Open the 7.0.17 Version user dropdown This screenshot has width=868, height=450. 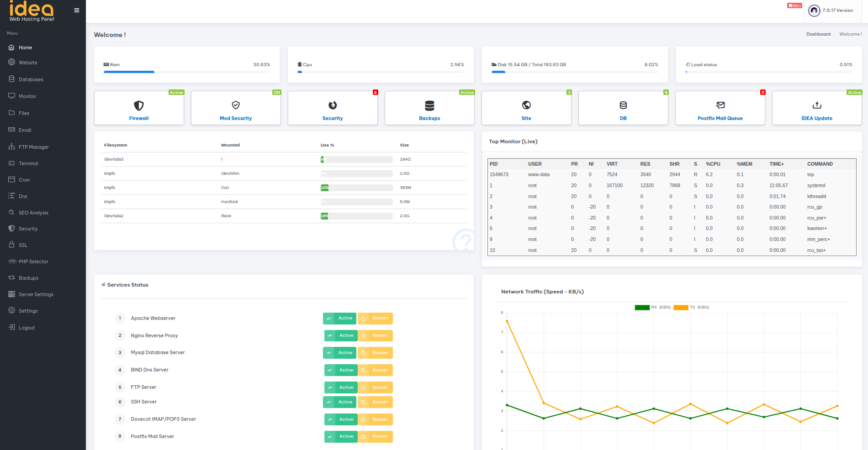837,10
